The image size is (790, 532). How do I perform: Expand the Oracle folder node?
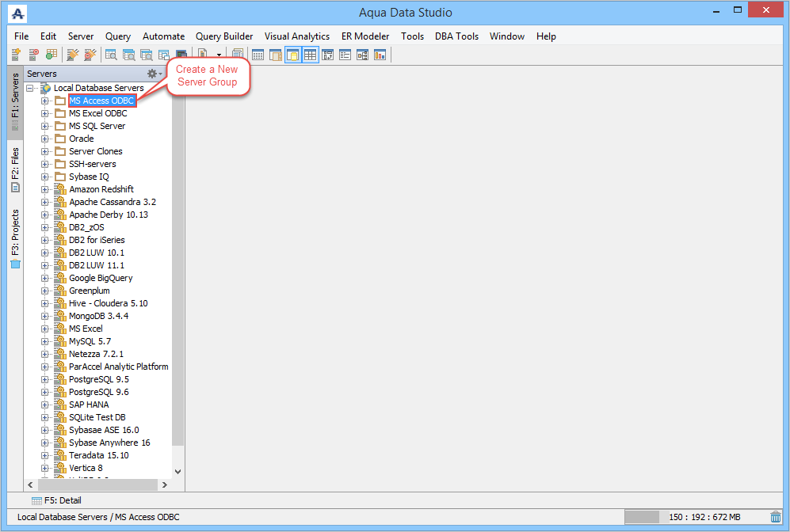(45, 139)
